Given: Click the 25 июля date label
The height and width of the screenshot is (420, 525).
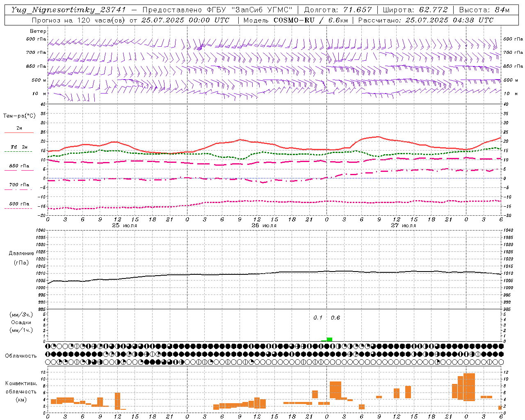Looking at the screenshot, I should click(125, 226).
